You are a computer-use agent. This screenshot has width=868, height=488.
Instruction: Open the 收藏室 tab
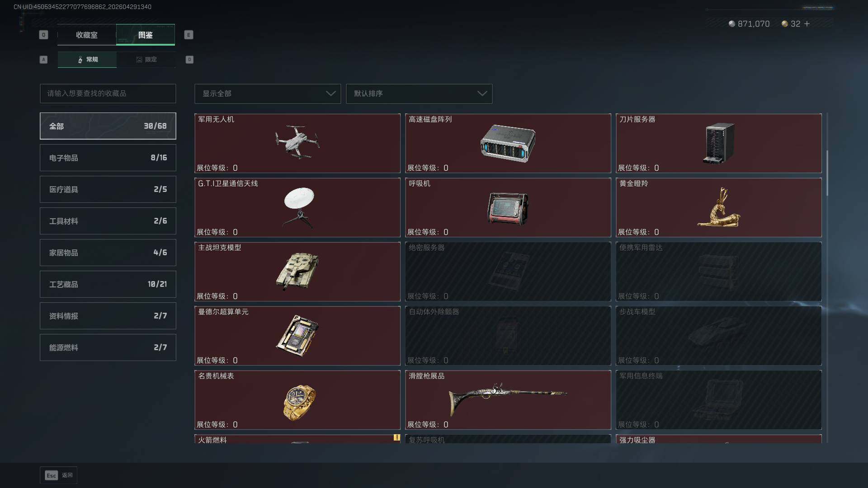point(87,35)
